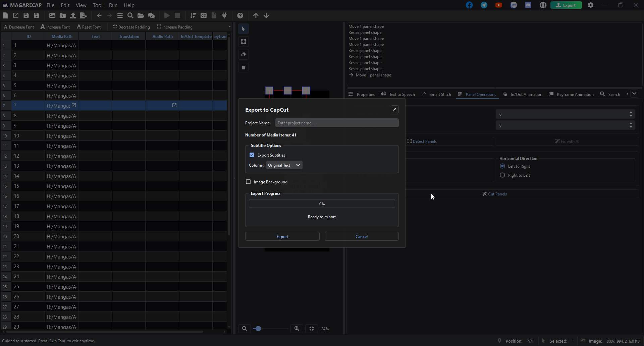
Task: Click the move up arrow icon
Action: [256, 15]
